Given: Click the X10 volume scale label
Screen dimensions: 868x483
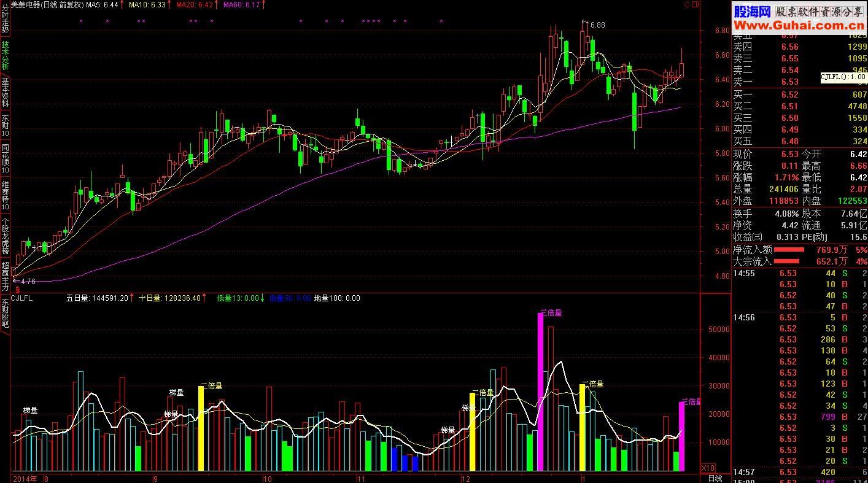Looking at the screenshot, I should pyautogui.click(x=708, y=468).
